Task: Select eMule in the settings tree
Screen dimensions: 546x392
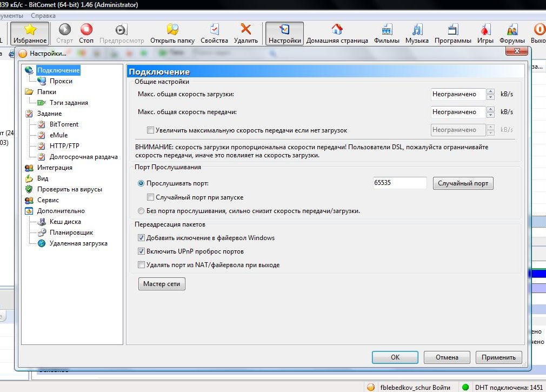Action: click(58, 135)
